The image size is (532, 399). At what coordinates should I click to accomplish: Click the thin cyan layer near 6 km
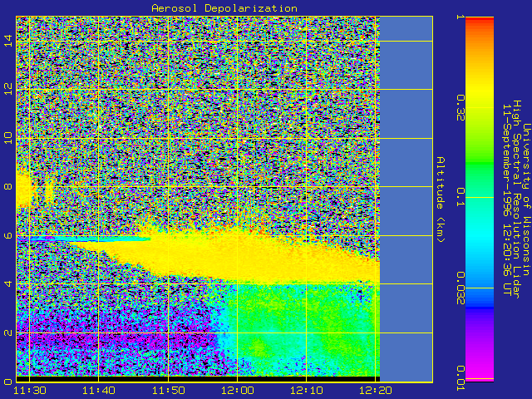(x=91, y=239)
